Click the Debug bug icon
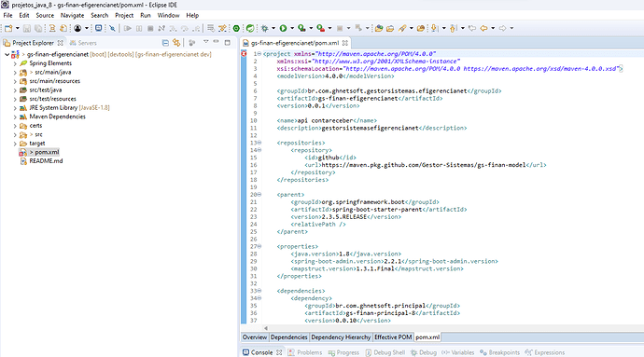This screenshot has height=357, width=644. pos(265,28)
